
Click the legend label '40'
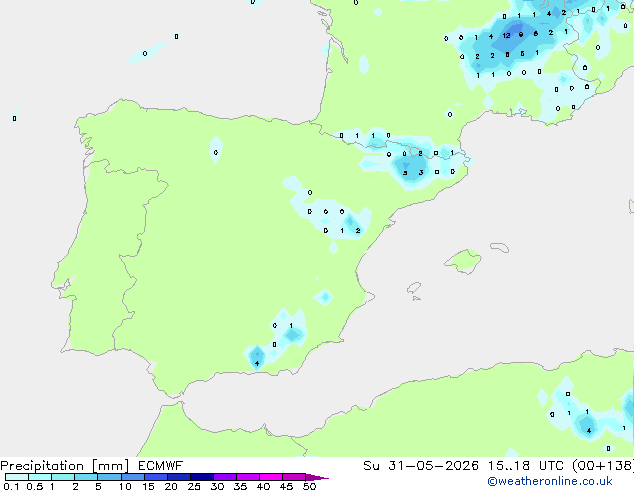(264, 486)
